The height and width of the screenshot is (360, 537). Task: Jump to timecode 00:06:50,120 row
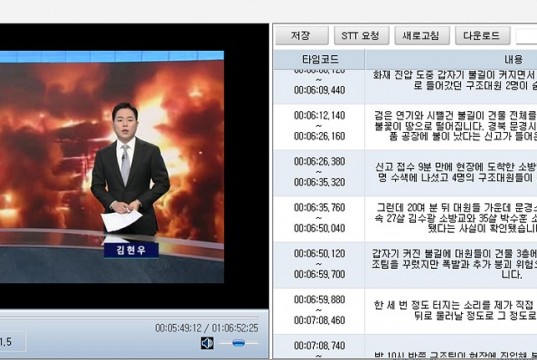319,264
